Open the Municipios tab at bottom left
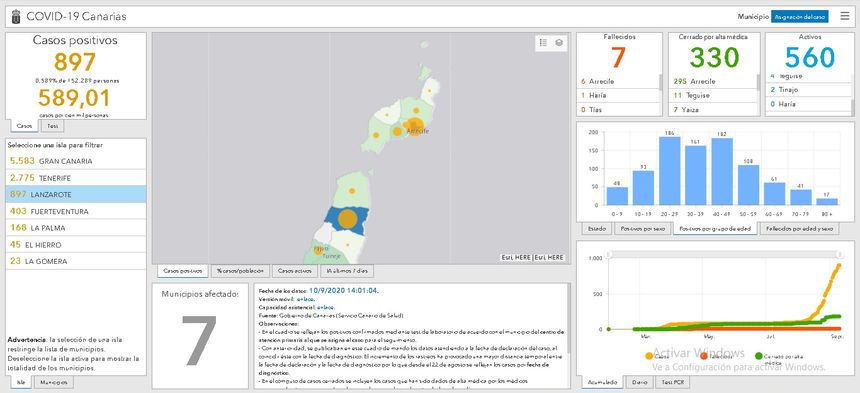The height and width of the screenshot is (393, 860). click(x=54, y=382)
